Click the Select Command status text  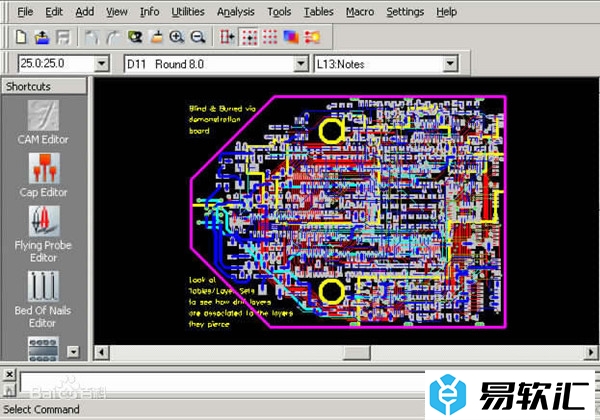(41, 409)
